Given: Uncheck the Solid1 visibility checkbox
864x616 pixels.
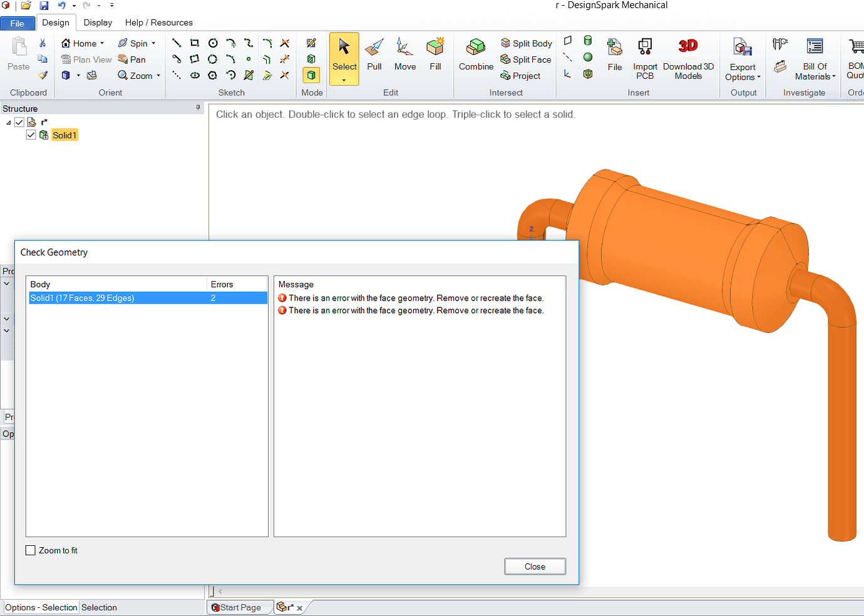Looking at the screenshot, I should tap(31, 135).
